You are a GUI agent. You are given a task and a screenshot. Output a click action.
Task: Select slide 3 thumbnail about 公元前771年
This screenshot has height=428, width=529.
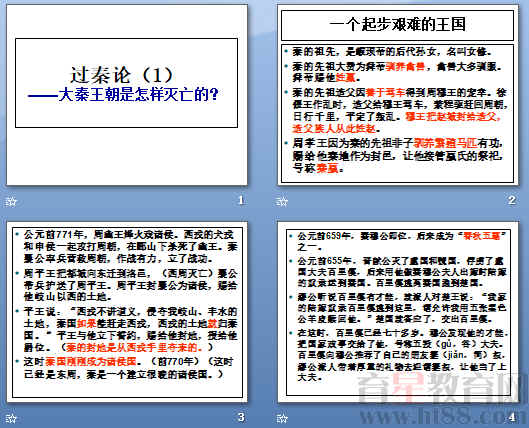point(127,312)
